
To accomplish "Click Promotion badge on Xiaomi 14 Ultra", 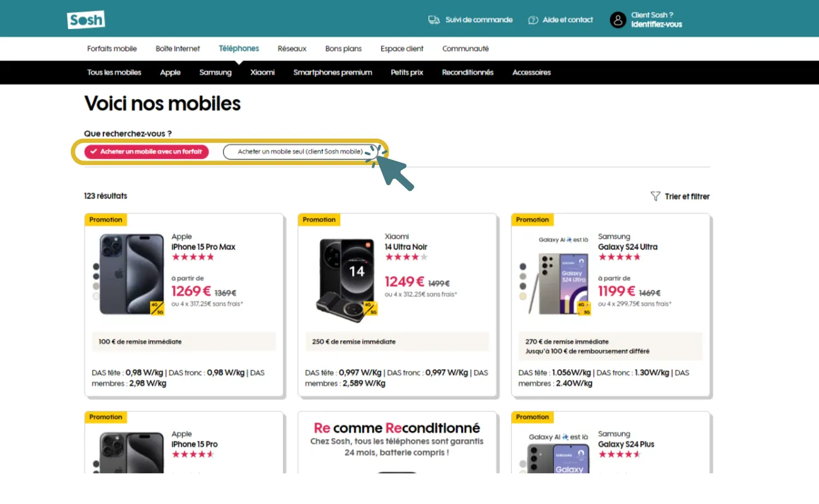I will click(319, 220).
